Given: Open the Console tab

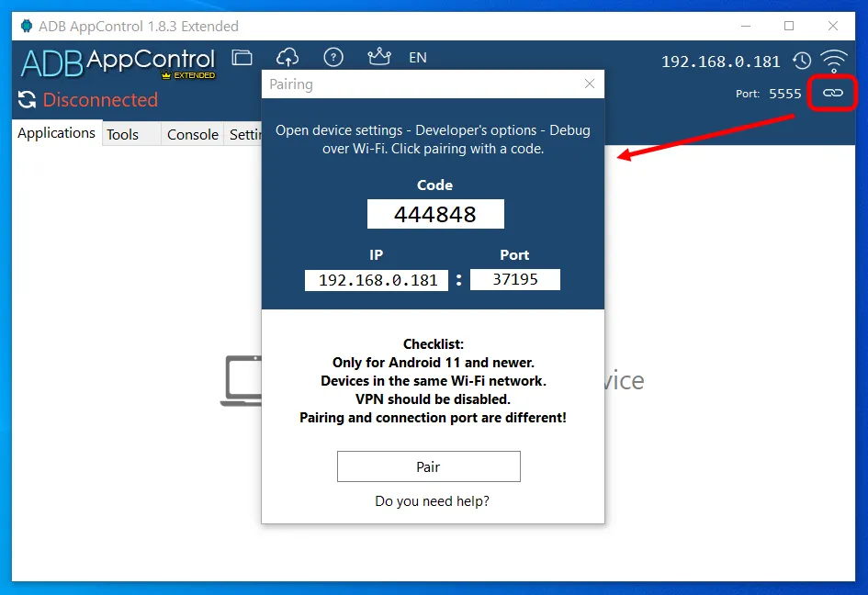Looking at the screenshot, I should click(192, 134).
